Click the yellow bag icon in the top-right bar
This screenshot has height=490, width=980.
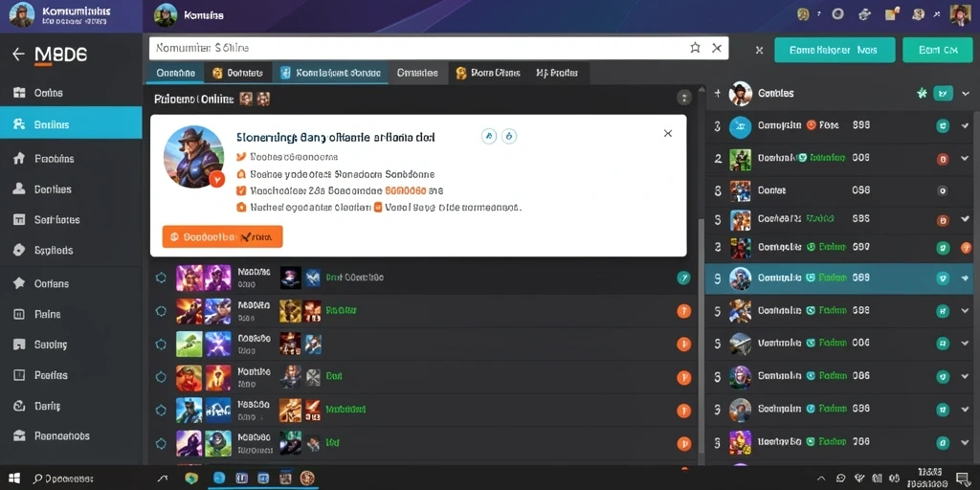[x=893, y=13]
